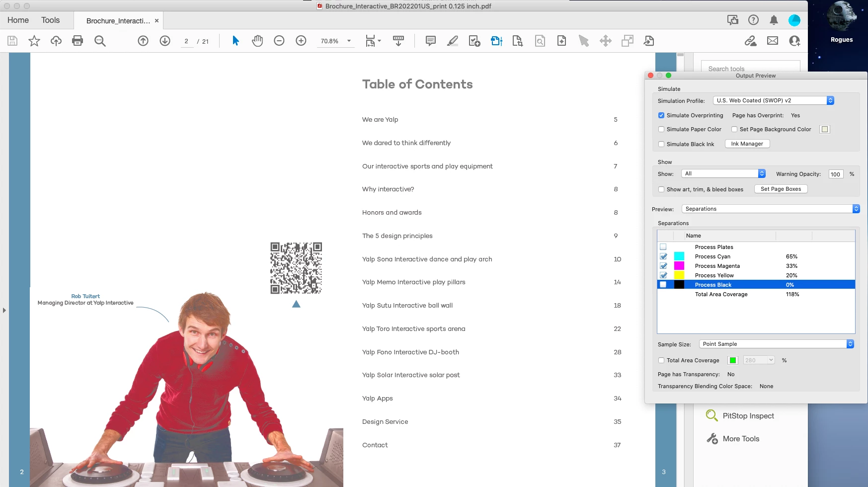Open the find text magnifier

100,41
